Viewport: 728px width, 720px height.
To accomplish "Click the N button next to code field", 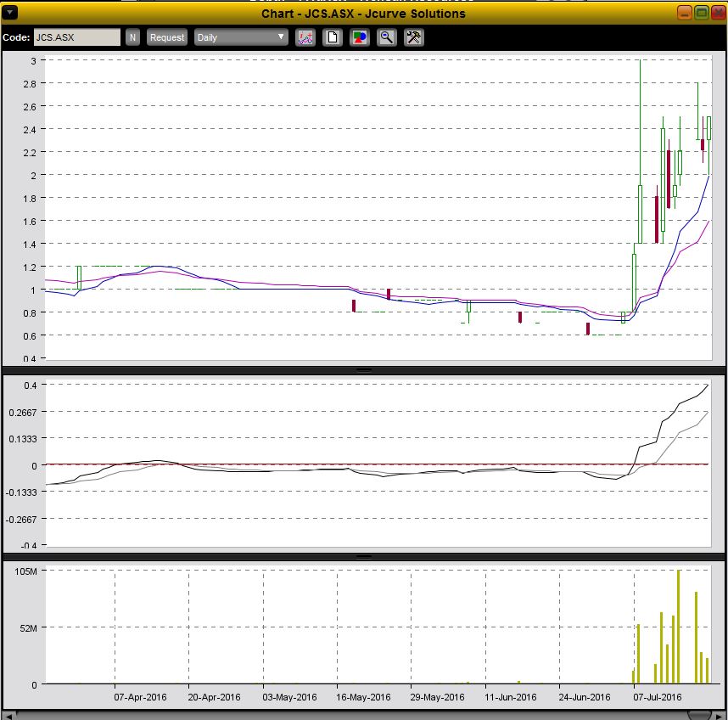I will click(x=132, y=37).
